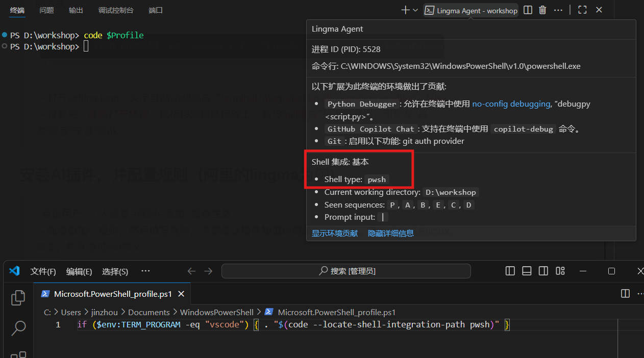Click the Python Debugger label in tooltip

pos(362,104)
